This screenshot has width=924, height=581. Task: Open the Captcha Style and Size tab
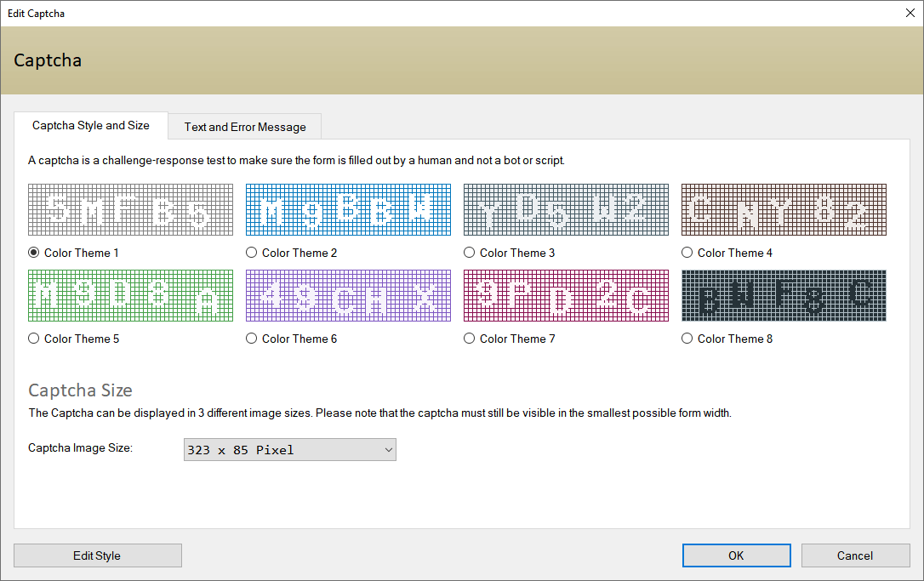coord(90,125)
